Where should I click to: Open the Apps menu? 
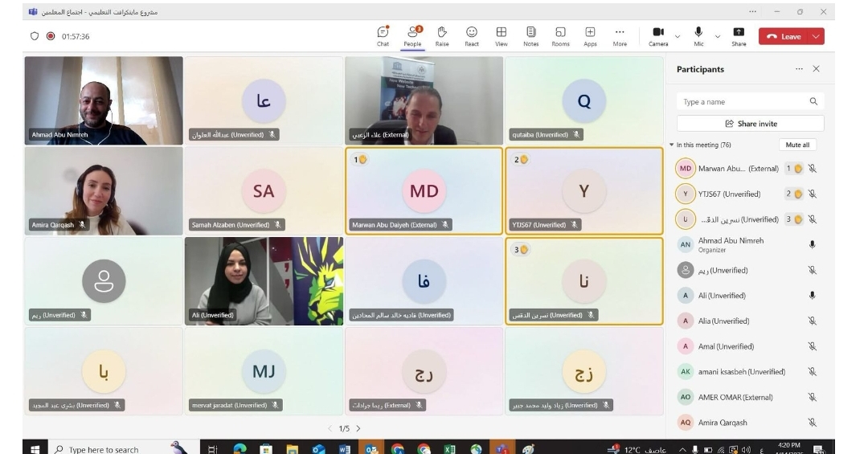click(x=590, y=36)
